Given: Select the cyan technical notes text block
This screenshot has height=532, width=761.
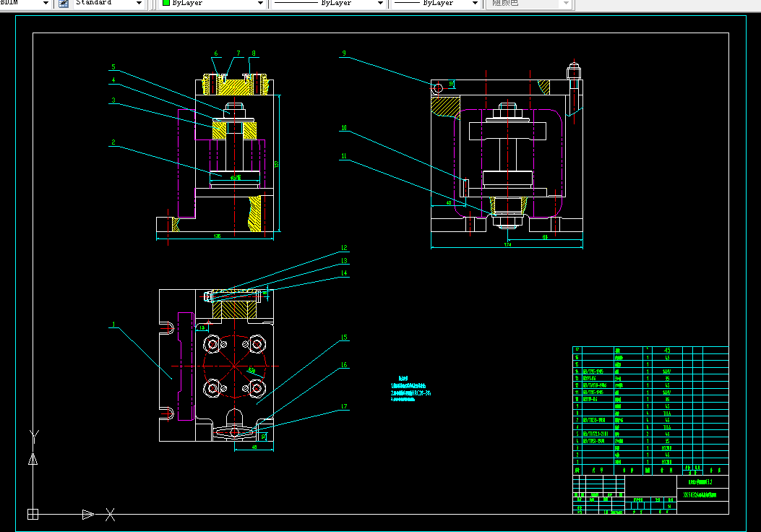Looking at the screenshot, I should pos(410,390).
